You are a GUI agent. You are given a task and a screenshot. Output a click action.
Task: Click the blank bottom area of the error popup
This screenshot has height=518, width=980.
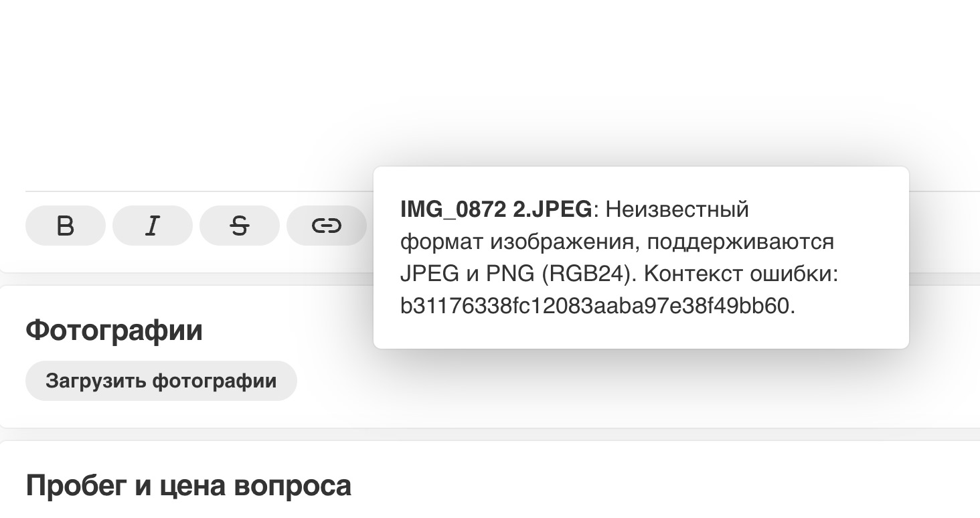641,333
